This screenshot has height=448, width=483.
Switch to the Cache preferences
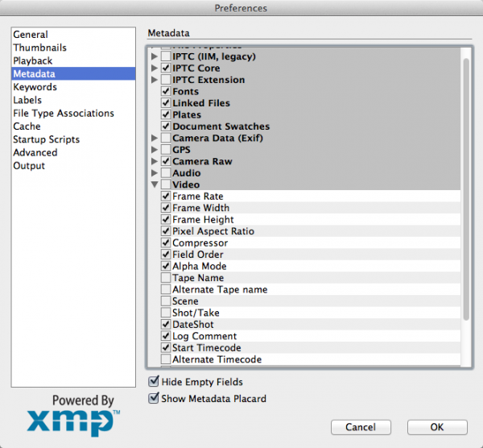pyautogui.click(x=27, y=127)
